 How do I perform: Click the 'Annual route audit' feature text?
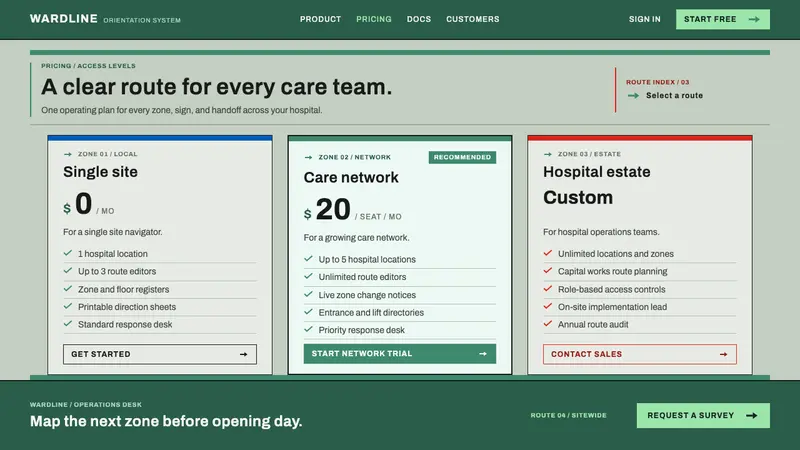tap(593, 324)
